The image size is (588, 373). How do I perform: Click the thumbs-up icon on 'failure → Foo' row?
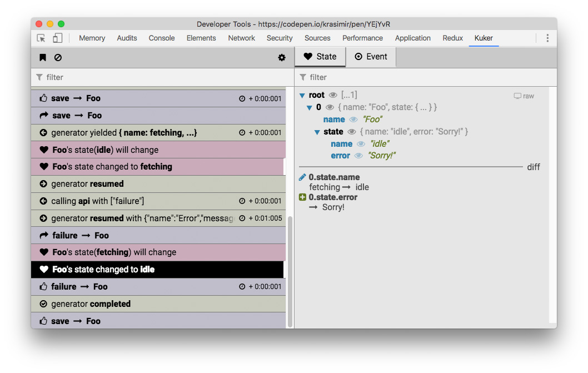coord(43,287)
